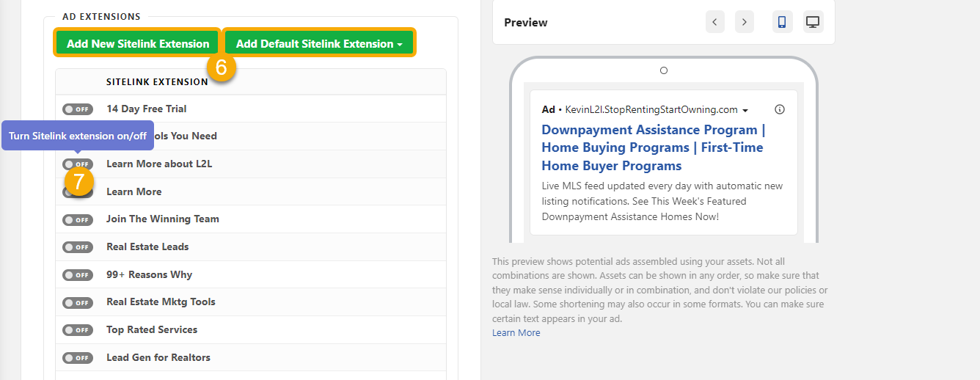This screenshot has height=380, width=980.
Task: Toggle the 14 Day Free Trial sitelink
Action: (78, 109)
